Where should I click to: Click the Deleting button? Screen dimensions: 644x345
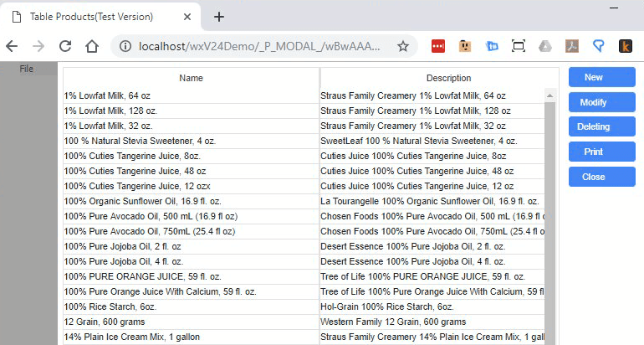click(x=594, y=127)
